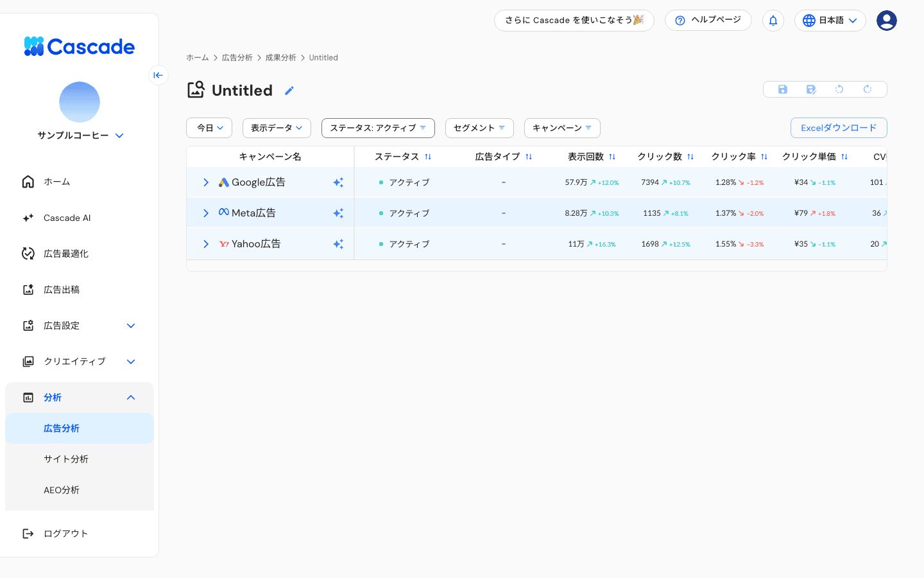This screenshot has width=924, height=578.
Task: Open 広告最適化 from the sidebar
Action: [x=80, y=254]
